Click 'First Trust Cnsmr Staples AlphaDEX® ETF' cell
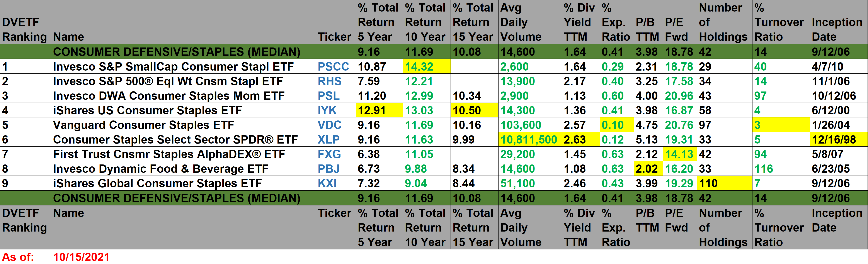This screenshot has width=868, height=264. pos(183,154)
